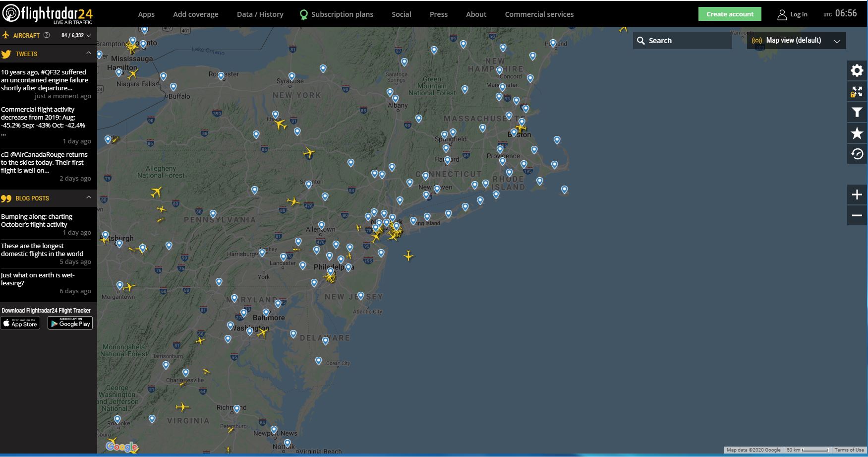Click the Terms of Use link on map
Image resolution: width=868 pixels, height=457 pixels.
[849, 450]
